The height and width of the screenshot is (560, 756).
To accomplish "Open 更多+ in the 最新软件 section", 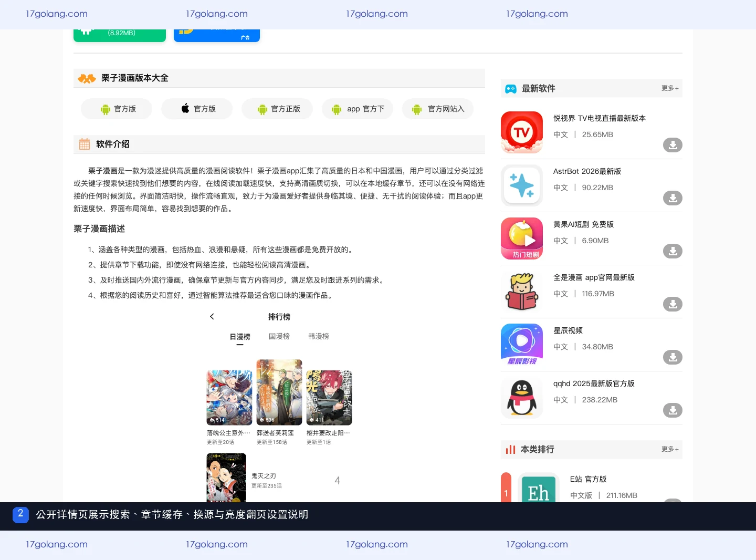I will pos(670,88).
